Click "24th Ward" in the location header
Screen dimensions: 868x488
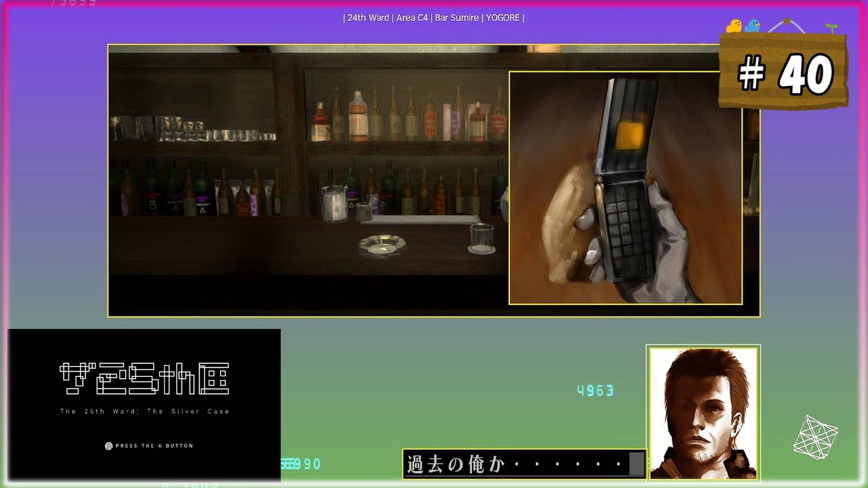tap(368, 18)
